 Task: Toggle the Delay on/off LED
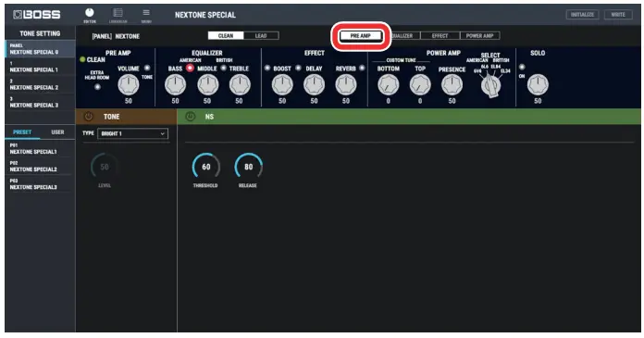click(298, 68)
